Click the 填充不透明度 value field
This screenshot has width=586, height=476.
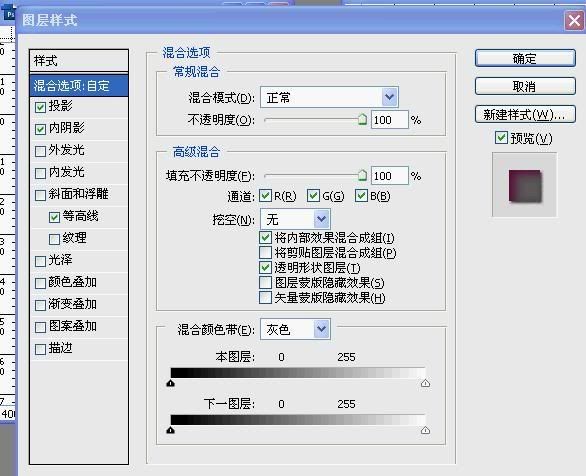click(389, 176)
